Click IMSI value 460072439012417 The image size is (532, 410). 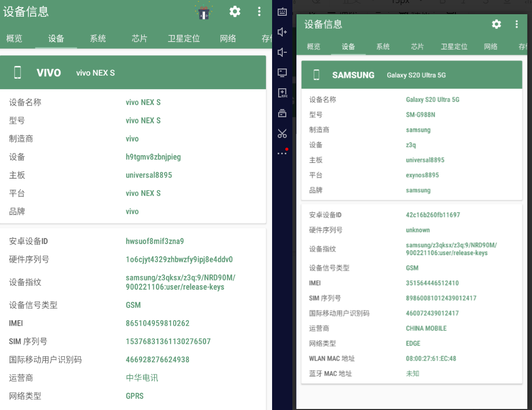[x=433, y=313]
